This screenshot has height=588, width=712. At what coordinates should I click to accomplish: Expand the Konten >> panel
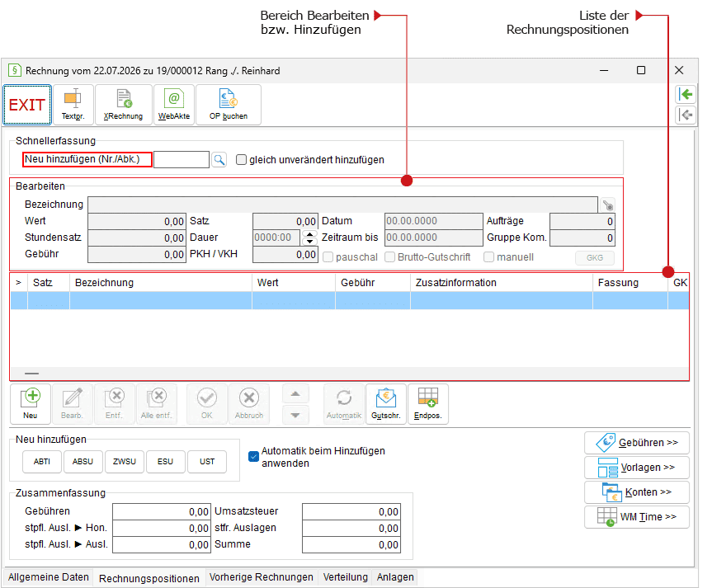(637, 492)
